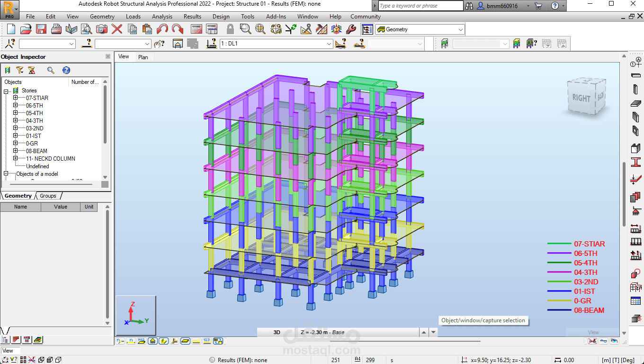Click the shopping cart icon in title bar

[x=538, y=6]
